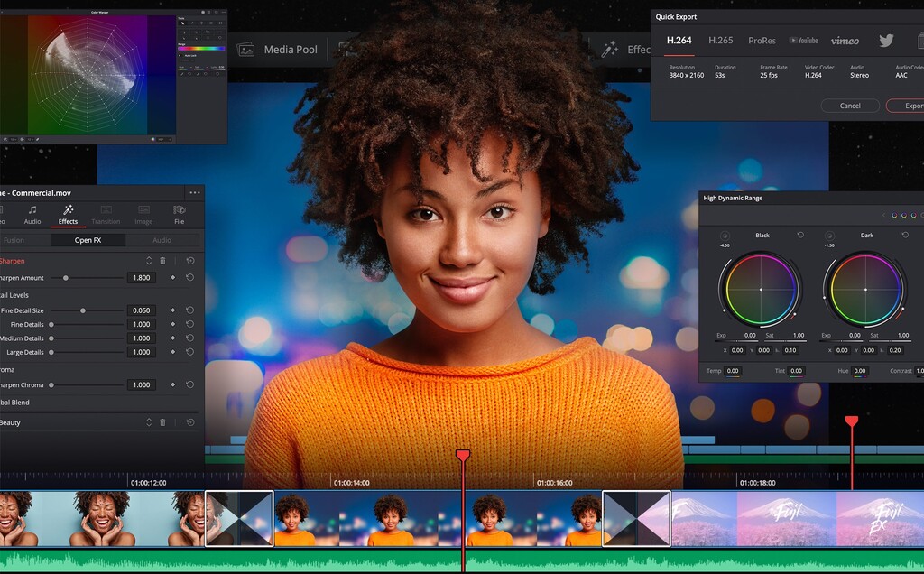Click the Exp slider under the Dark wheel

click(x=843, y=340)
